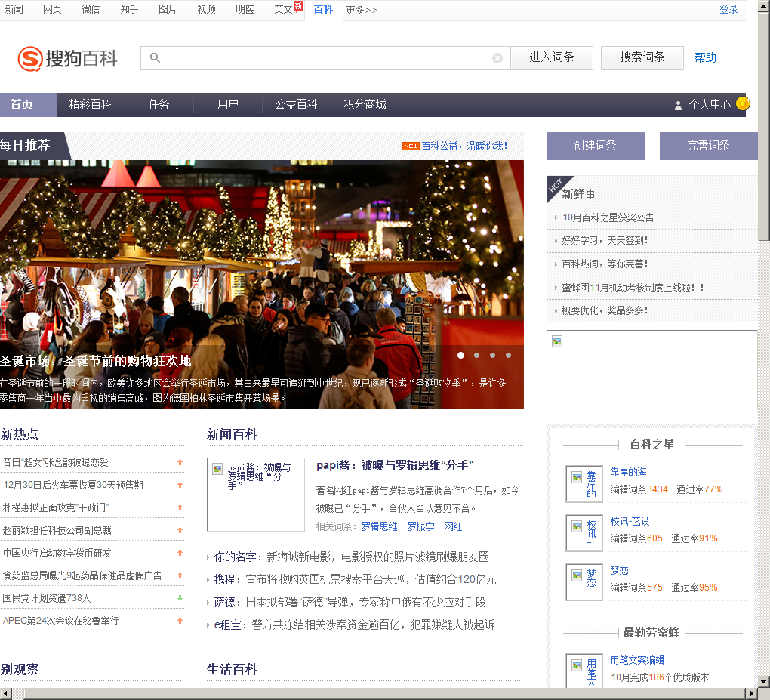Click the right arrow of horizontal scrollbar
Viewport: 770px width, 700px height.
(751, 693)
